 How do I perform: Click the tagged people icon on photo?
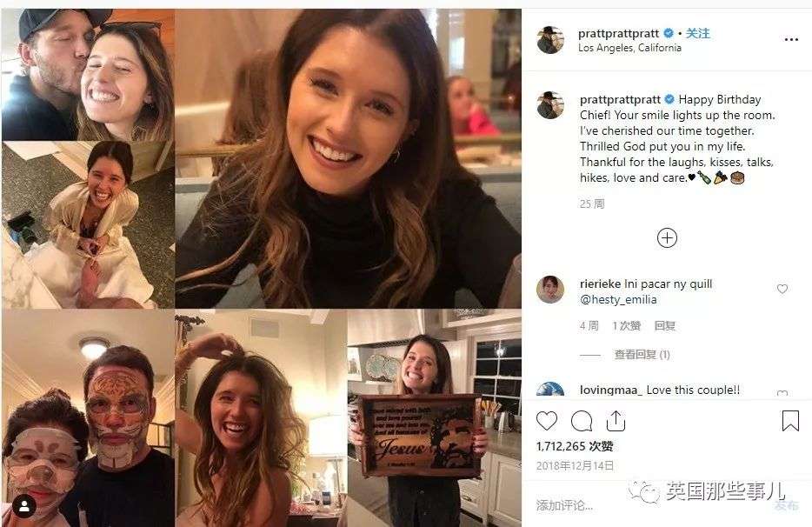click(x=19, y=508)
